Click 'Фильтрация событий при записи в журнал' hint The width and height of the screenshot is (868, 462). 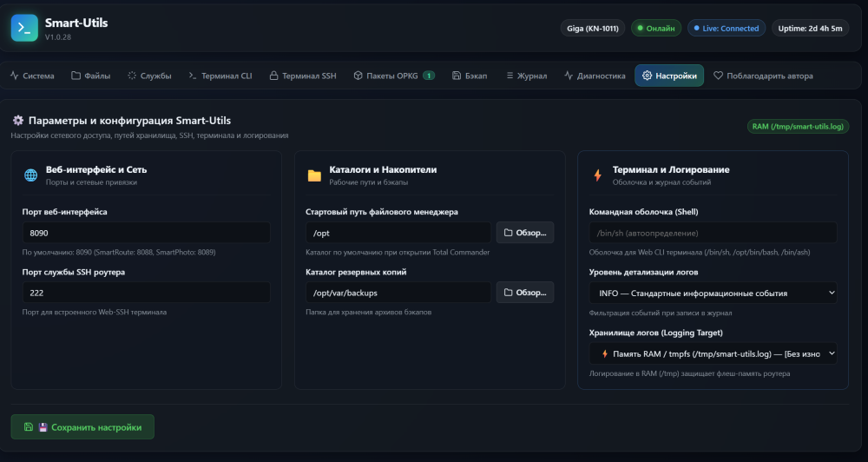tap(661, 313)
